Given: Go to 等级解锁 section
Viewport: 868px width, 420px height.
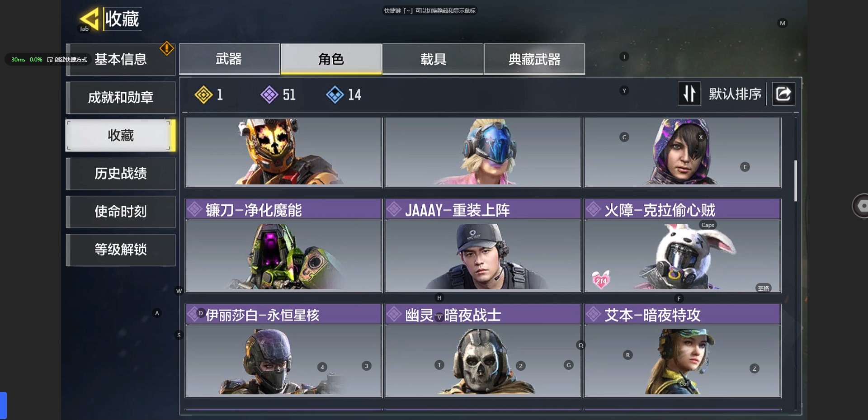Looking at the screenshot, I should 121,250.
